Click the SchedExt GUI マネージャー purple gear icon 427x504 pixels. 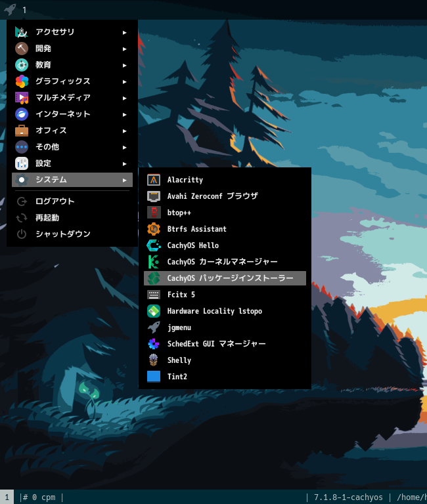[154, 344]
